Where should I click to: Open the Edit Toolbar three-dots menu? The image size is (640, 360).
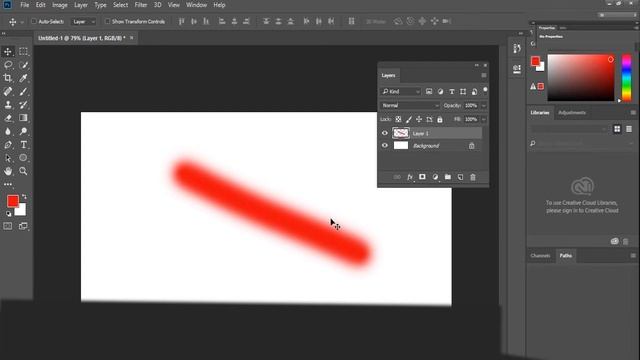point(8,184)
